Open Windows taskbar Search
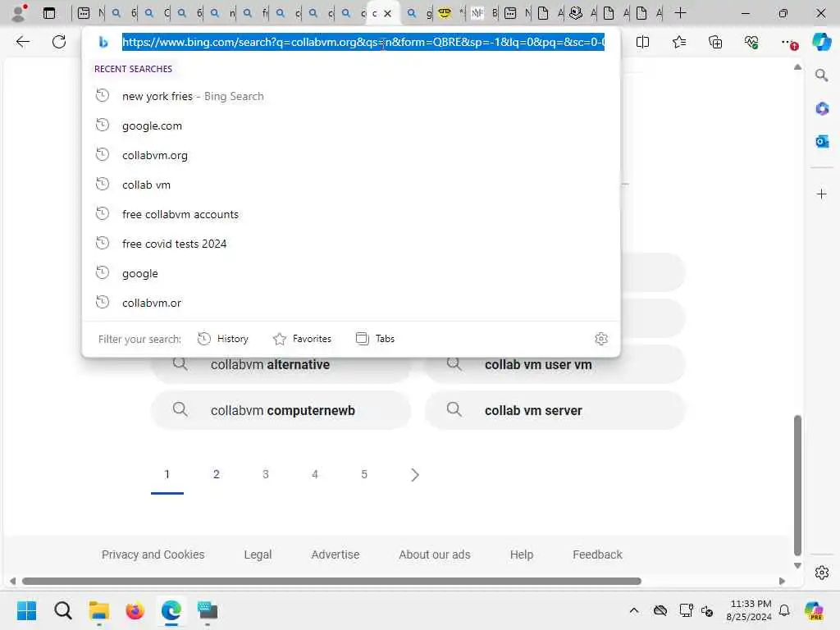The image size is (840, 630). click(x=62, y=610)
